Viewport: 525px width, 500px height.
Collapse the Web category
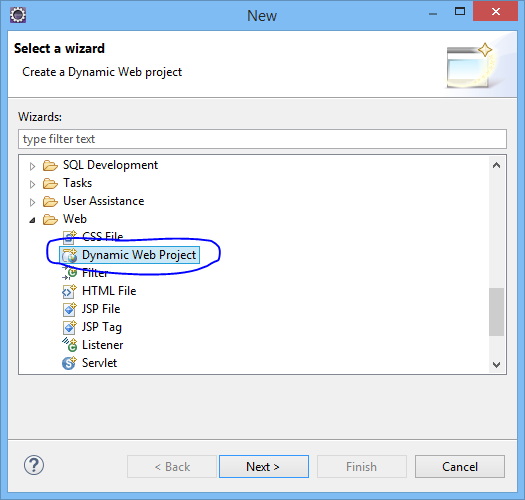[32, 220]
